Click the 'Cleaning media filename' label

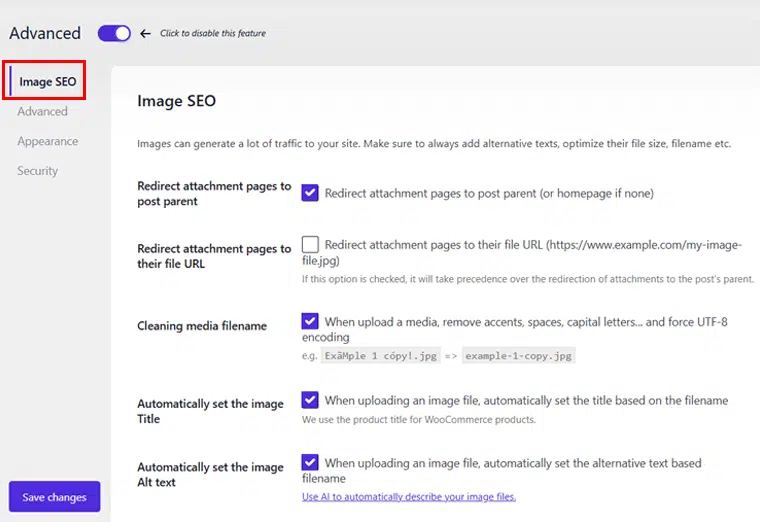pyautogui.click(x=202, y=326)
